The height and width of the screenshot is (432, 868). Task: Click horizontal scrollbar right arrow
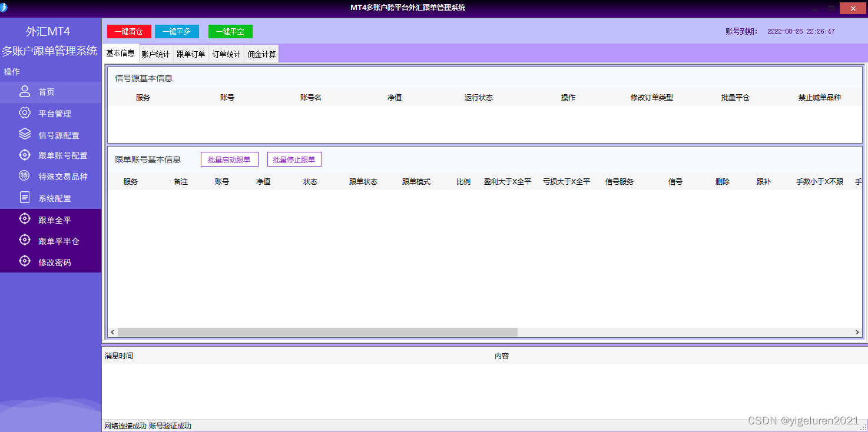(x=857, y=333)
